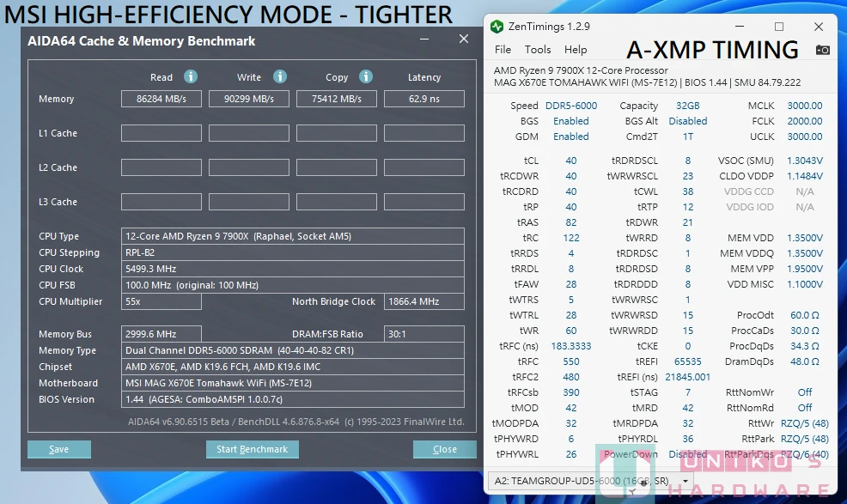
Task: Click the North Bridge Clock value 1866.4 MHz
Action: pyautogui.click(x=424, y=301)
